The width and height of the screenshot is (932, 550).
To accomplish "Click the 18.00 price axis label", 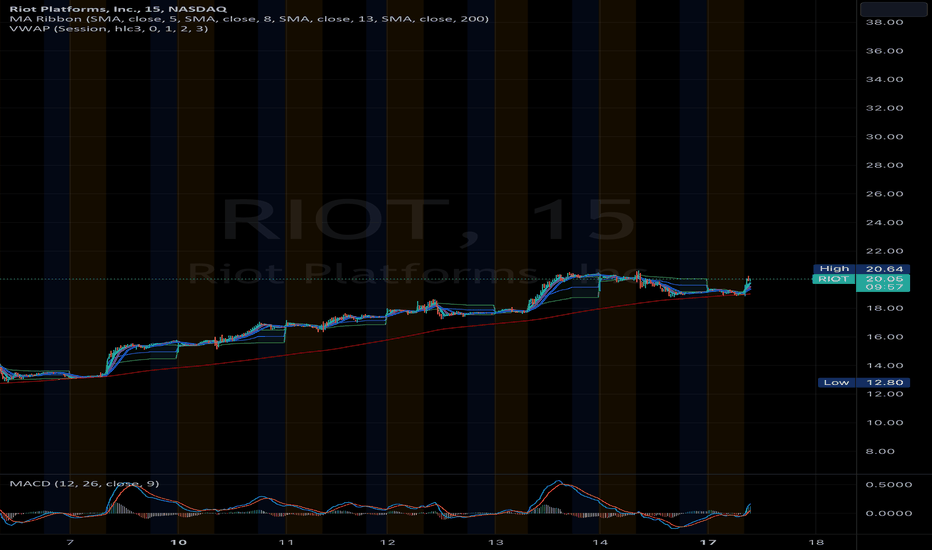I will [884, 308].
